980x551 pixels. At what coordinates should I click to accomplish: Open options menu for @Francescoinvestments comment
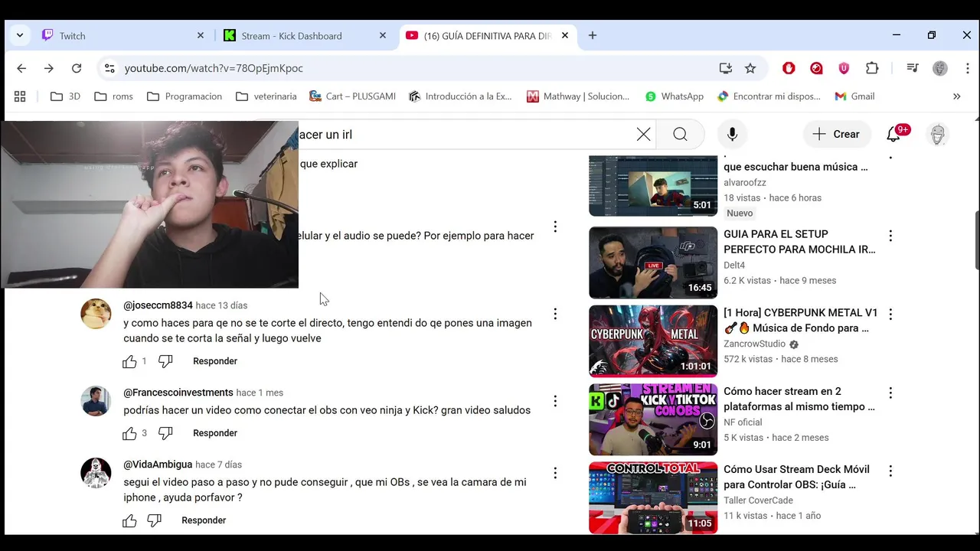555,401
